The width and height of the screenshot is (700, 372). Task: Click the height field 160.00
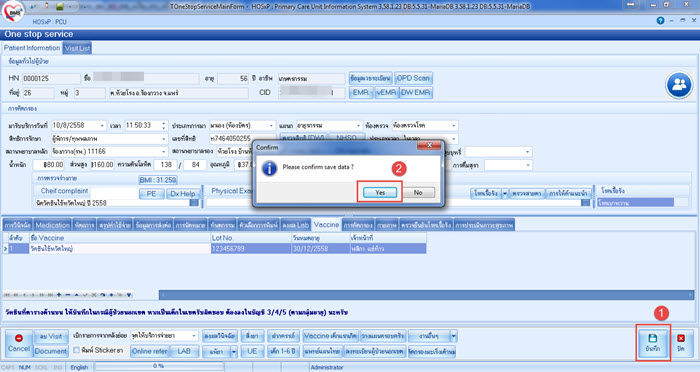(x=103, y=165)
